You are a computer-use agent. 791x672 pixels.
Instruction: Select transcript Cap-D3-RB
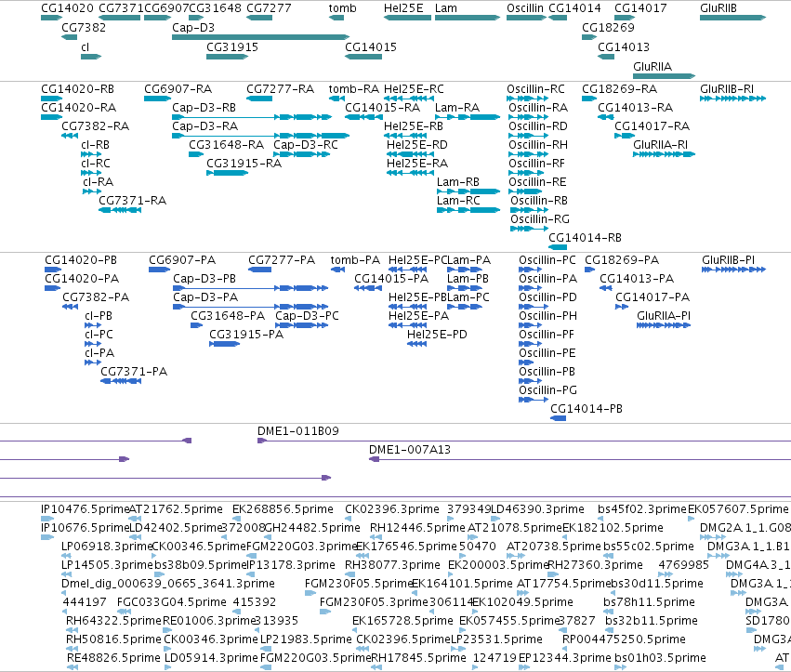(x=204, y=108)
